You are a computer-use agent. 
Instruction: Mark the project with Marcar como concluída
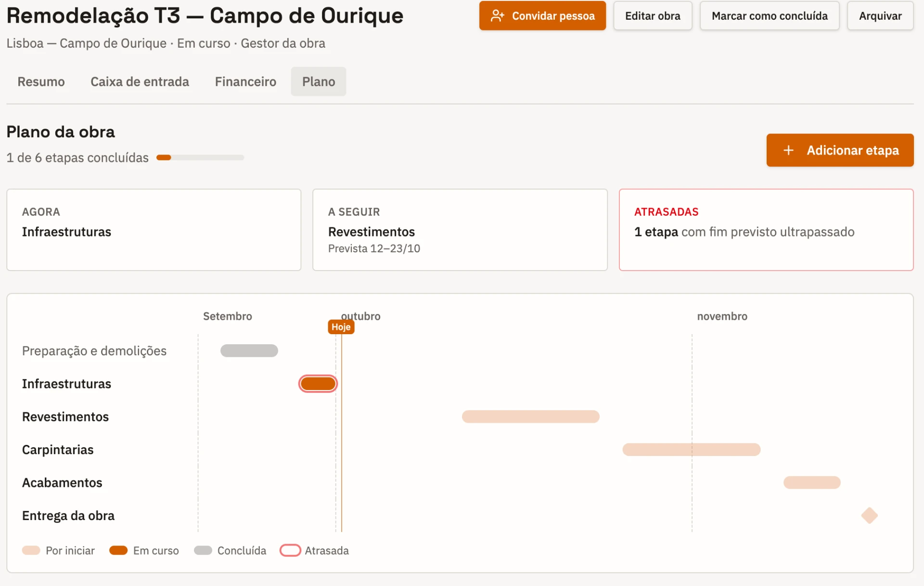[x=770, y=16]
